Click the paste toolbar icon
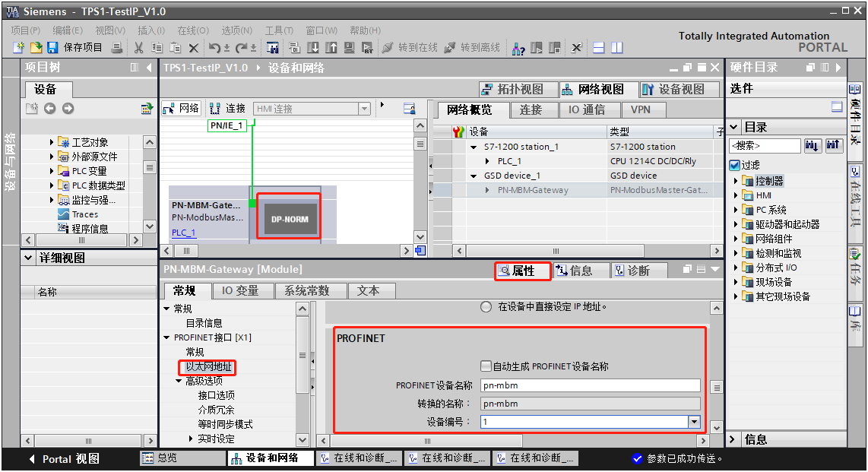 point(175,48)
